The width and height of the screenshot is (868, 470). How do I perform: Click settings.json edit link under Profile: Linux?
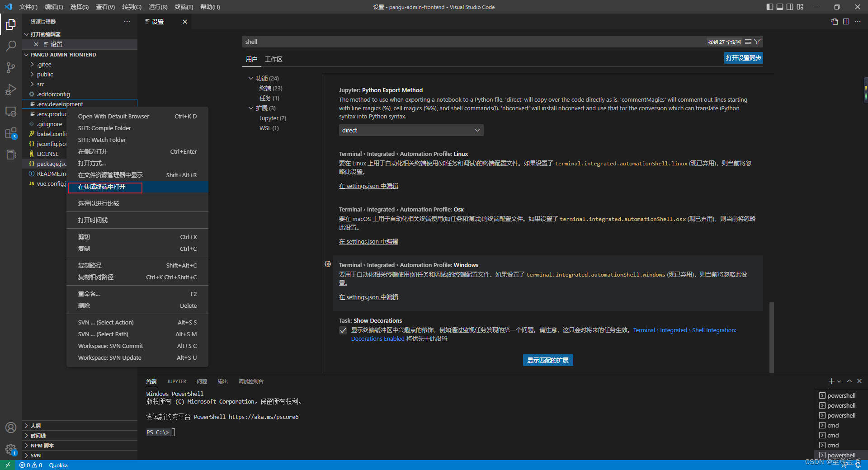pos(368,186)
